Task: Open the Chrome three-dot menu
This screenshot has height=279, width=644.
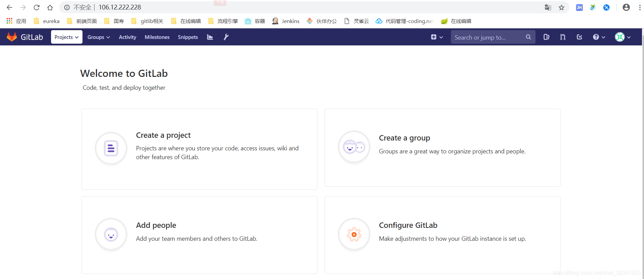Action: [x=640, y=7]
